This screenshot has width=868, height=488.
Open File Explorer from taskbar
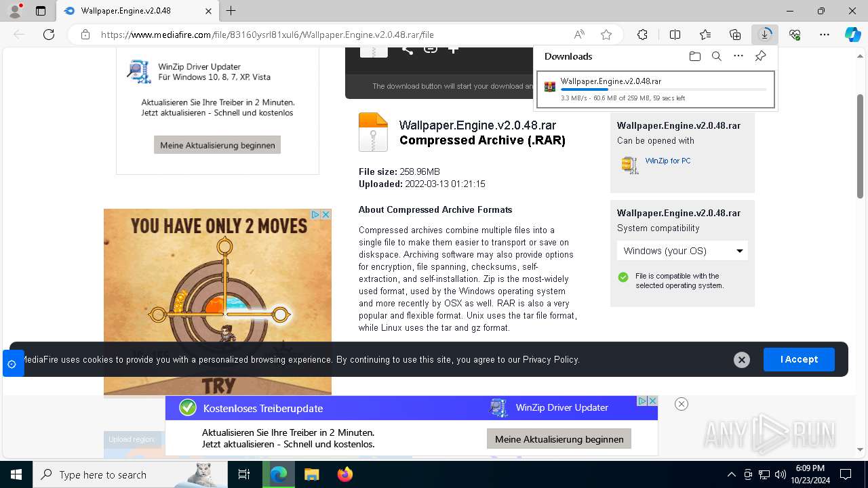pyautogui.click(x=311, y=474)
